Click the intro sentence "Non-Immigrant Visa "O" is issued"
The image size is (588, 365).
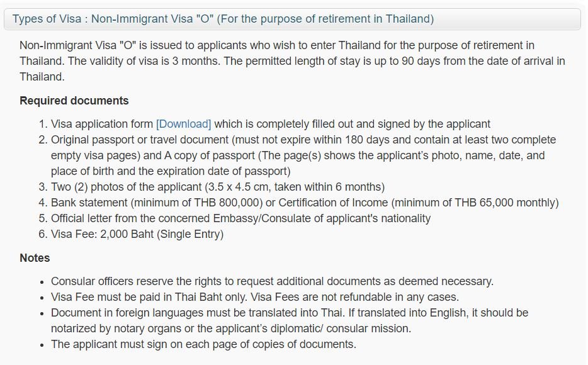(x=277, y=45)
